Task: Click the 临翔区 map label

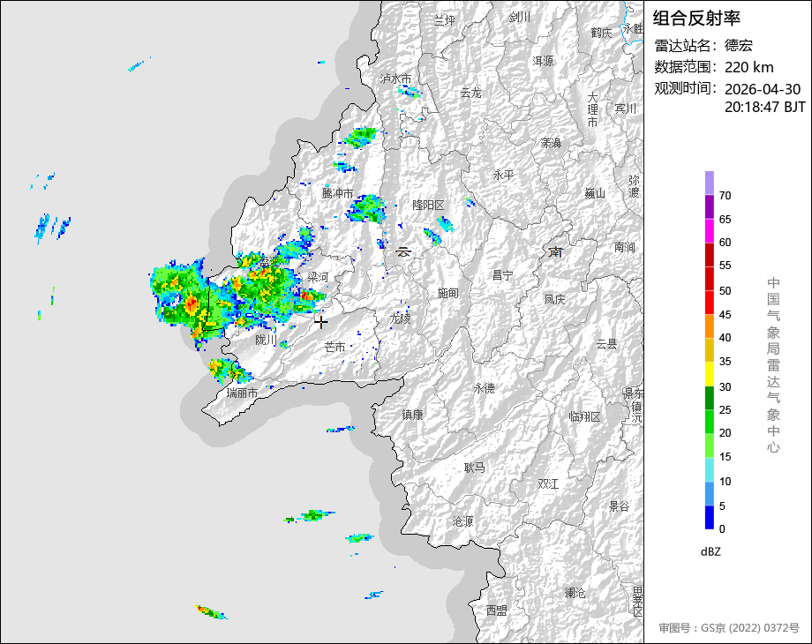Action: coord(584,416)
